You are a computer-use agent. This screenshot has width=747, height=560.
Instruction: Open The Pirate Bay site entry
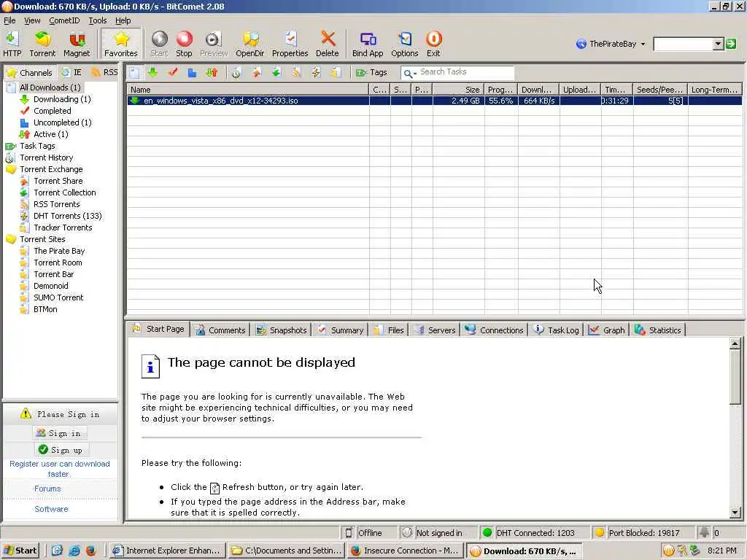[x=59, y=251]
